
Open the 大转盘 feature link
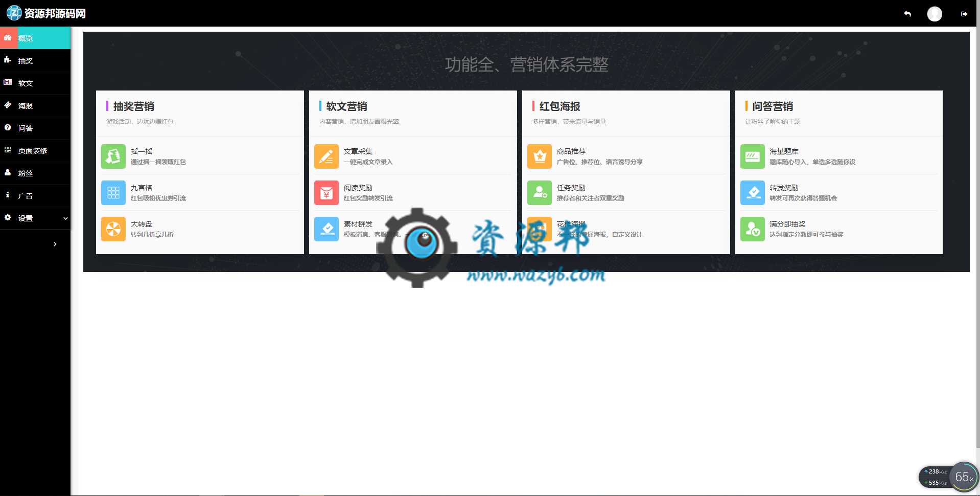point(142,224)
